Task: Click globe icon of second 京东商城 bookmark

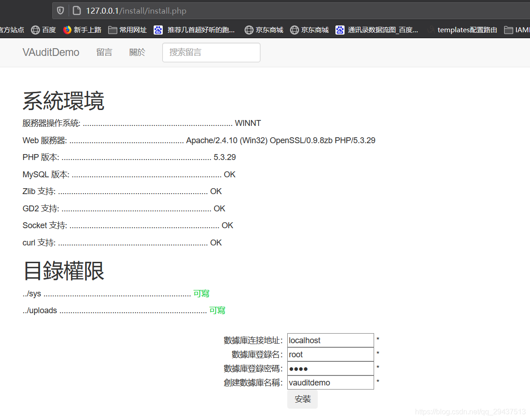Action: (295, 30)
